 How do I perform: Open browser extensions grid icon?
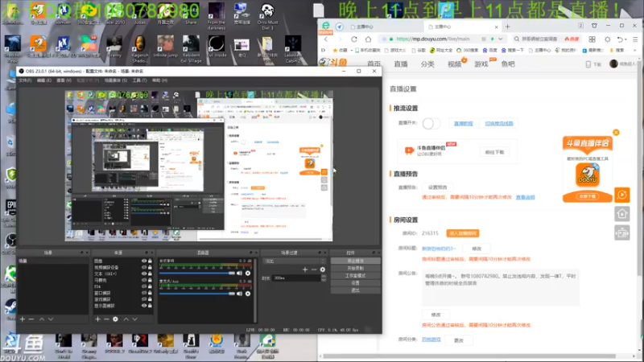592,39
